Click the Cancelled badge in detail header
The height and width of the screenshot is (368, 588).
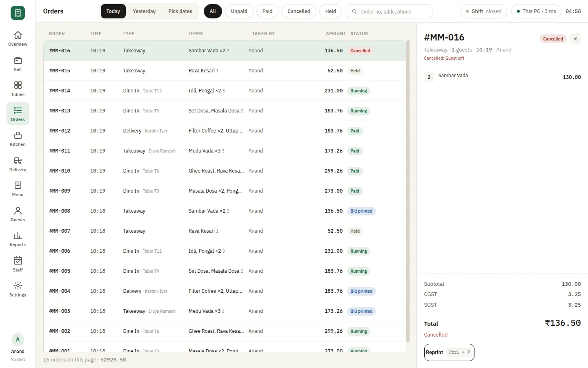(553, 39)
